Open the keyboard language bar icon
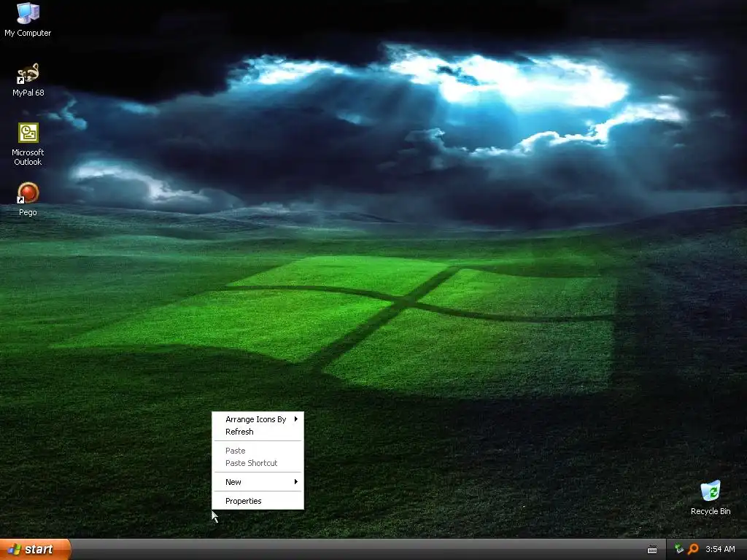This screenshot has width=747, height=560. (652, 550)
